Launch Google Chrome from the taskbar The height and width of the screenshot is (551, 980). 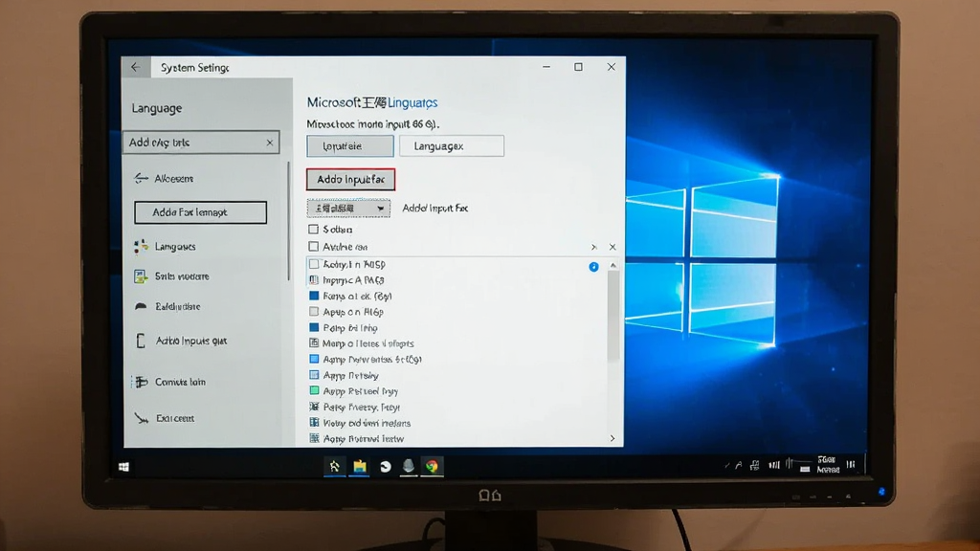[432, 466]
